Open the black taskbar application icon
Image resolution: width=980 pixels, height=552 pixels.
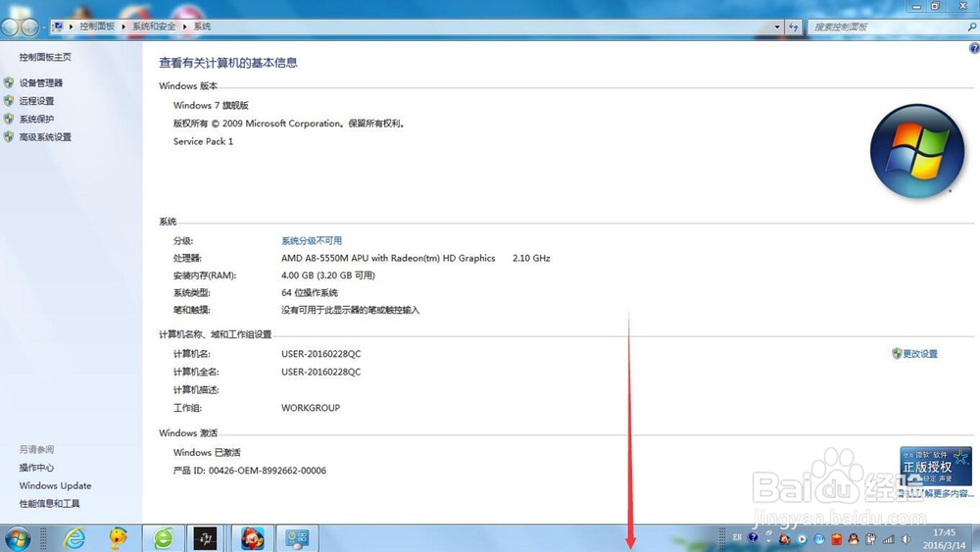point(205,538)
